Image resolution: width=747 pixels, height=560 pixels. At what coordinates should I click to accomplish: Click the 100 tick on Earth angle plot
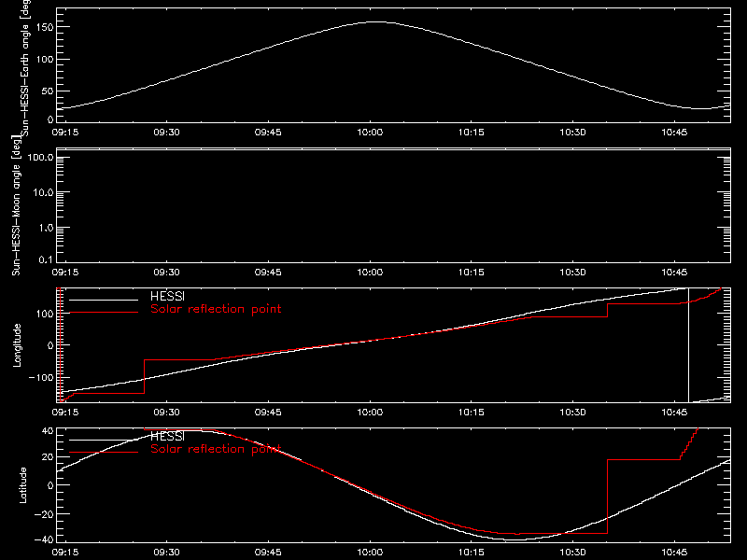pos(45,59)
